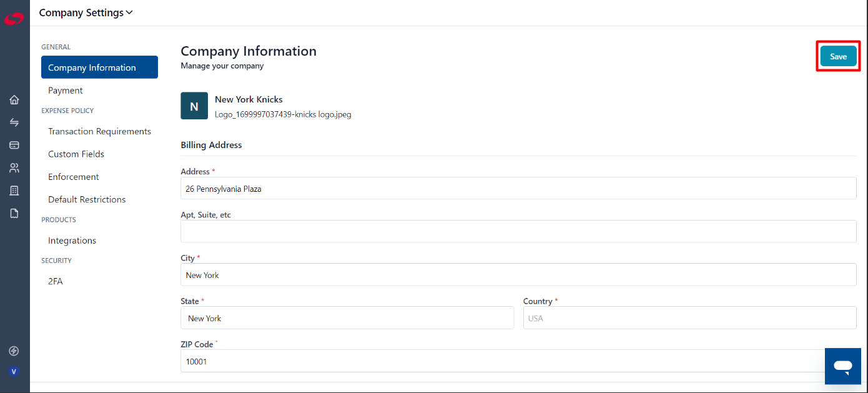Screen dimensions: 868x393
Task: Go to Payment settings
Action: tap(66, 91)
